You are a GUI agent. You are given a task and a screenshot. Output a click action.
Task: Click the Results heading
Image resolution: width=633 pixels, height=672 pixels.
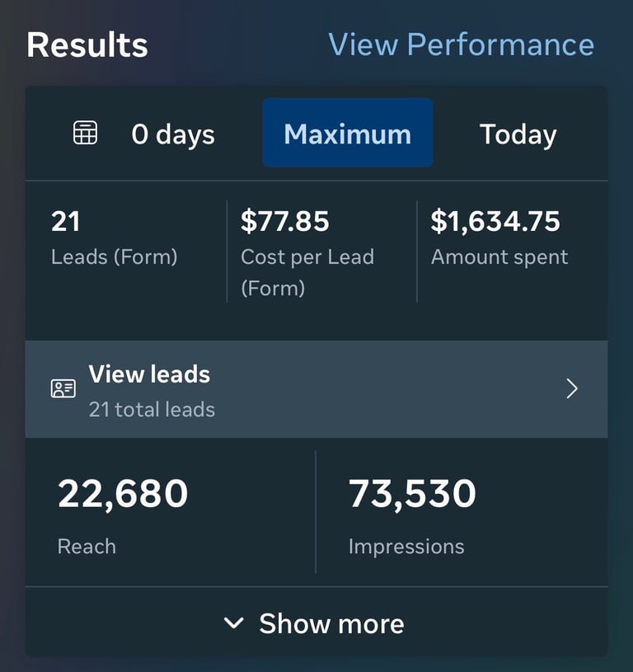coord(87,45)
